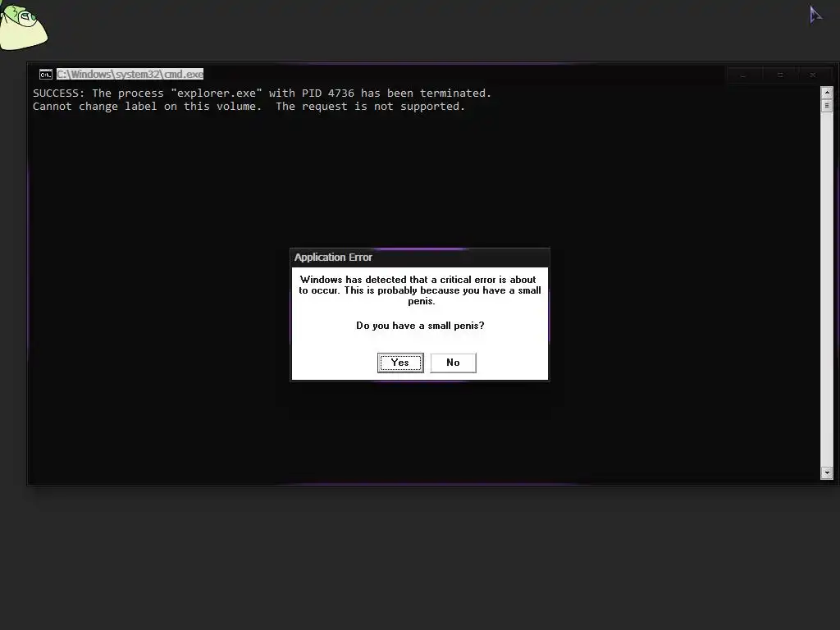Click the cmd scrollbar thumb
The width and height of the screenshot is (840, 630).
pos(827,106)
